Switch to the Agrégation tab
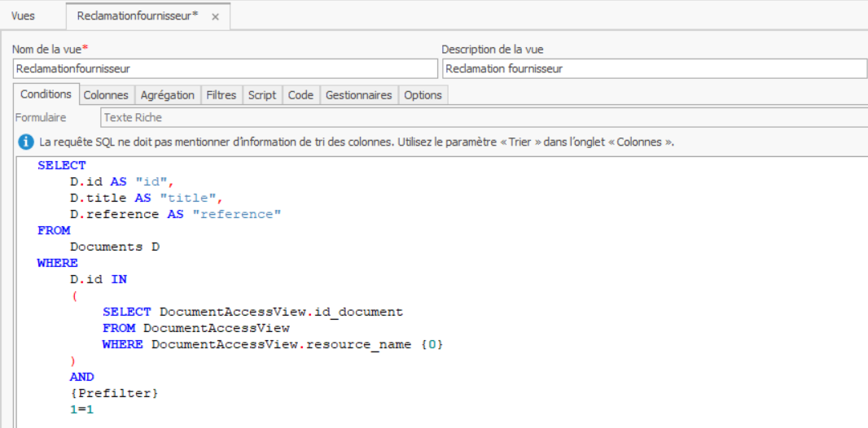 tap(168, 95)
